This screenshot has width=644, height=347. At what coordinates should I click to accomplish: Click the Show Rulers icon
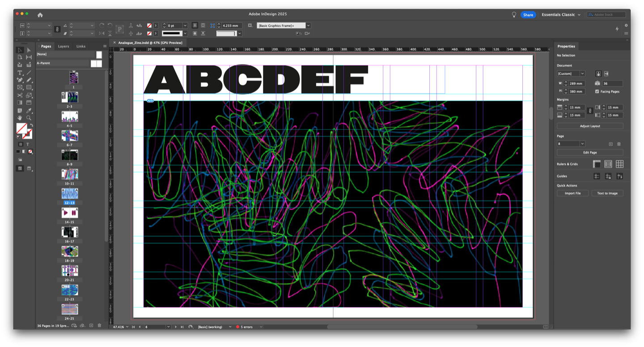pyautogui.click(x=597, y=164)
